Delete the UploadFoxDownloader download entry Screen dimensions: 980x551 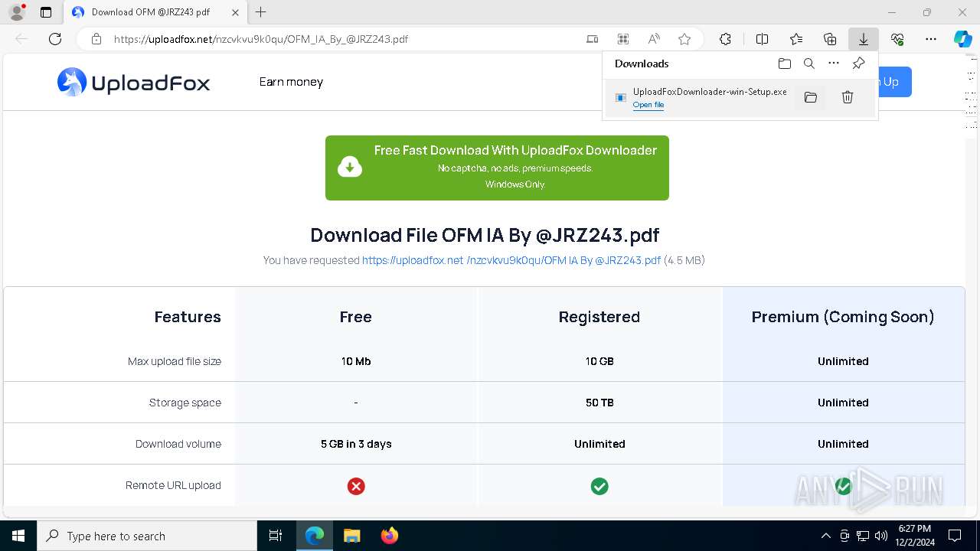pyautogui.click(x=848, y=97)
